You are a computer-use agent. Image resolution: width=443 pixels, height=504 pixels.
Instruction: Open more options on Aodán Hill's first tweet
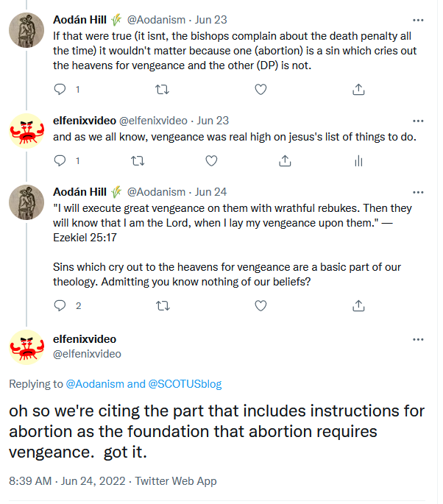[x=418, y=19]
